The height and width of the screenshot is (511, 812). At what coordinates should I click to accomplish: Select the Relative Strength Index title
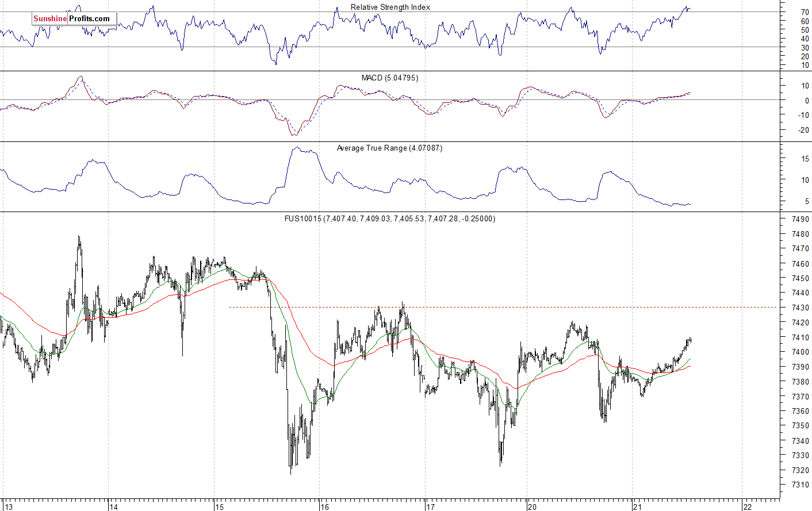pos(390,7)
